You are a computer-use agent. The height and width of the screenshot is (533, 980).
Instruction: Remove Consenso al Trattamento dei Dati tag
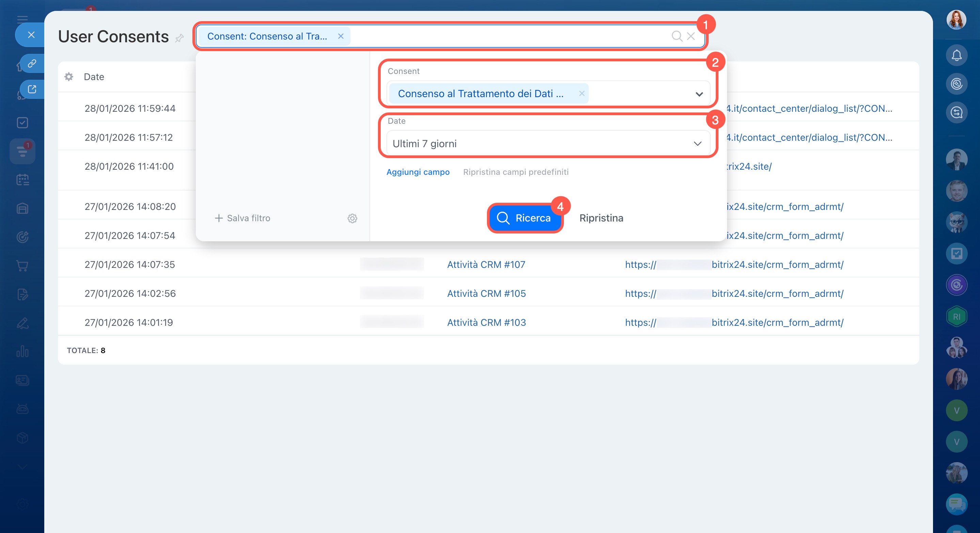coord(581,93)
